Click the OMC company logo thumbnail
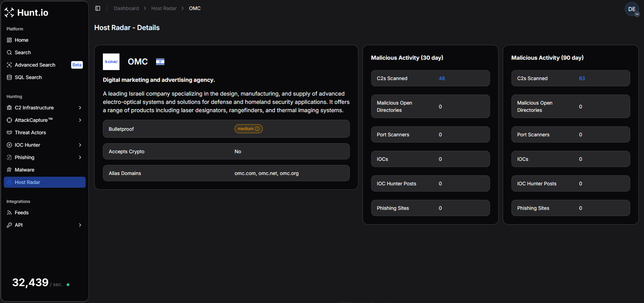The width and height of the screenshot is (644, 303). click(111, 62)
